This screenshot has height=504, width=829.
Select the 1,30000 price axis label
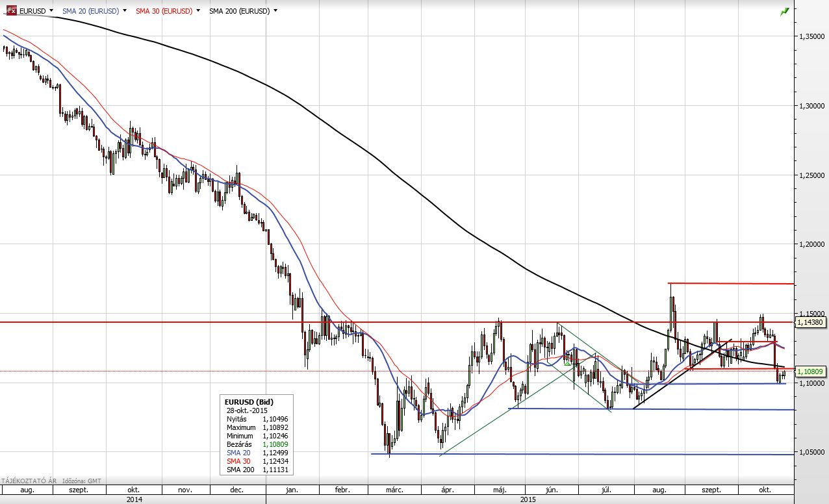(x=811, y=105)
